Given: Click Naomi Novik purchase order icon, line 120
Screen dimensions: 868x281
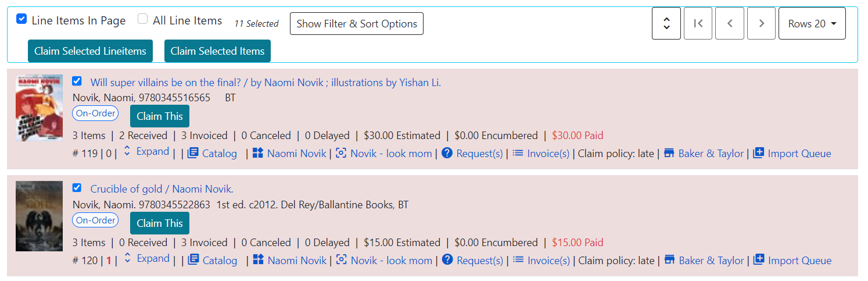Looking at the screenshot, I should coord(259,260).
